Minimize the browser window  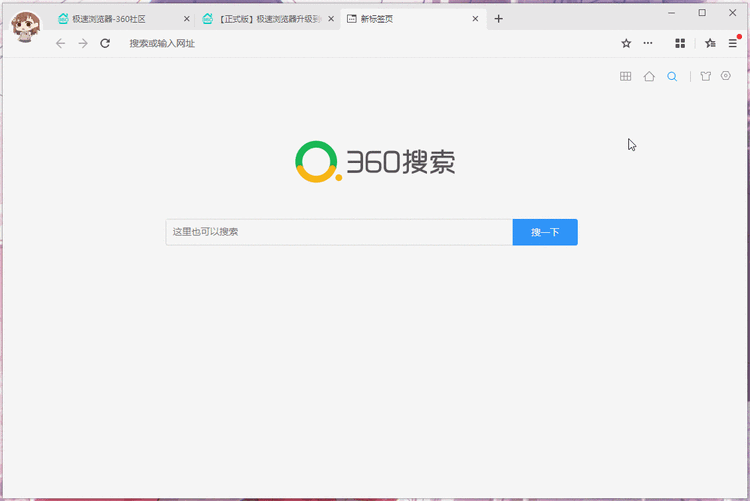click(672, 13)
